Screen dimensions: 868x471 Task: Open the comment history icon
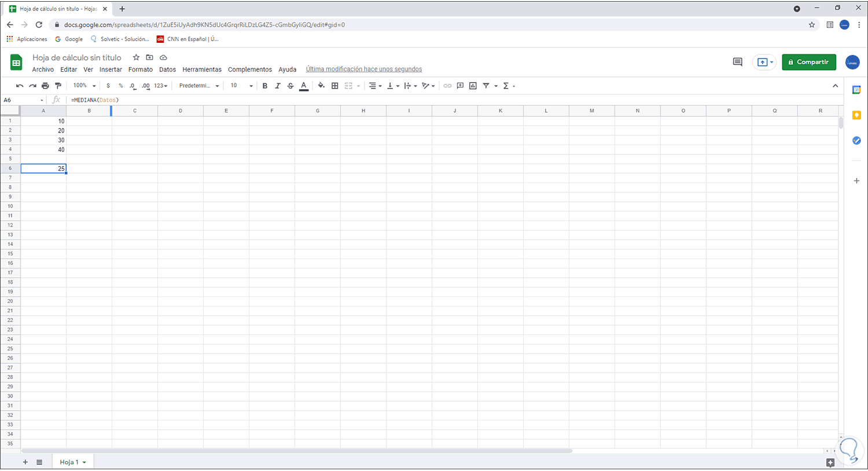coord(737,62)
